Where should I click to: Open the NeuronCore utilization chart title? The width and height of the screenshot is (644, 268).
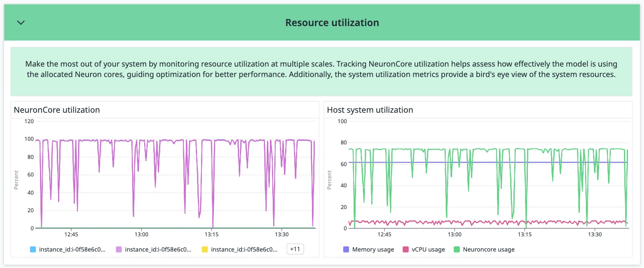click(x=57, y=110)
